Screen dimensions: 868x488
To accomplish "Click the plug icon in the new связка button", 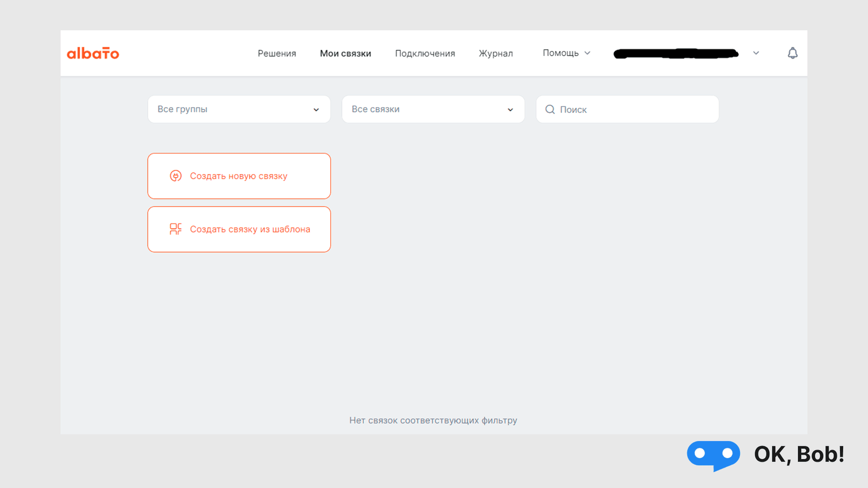I will [175, 176].
